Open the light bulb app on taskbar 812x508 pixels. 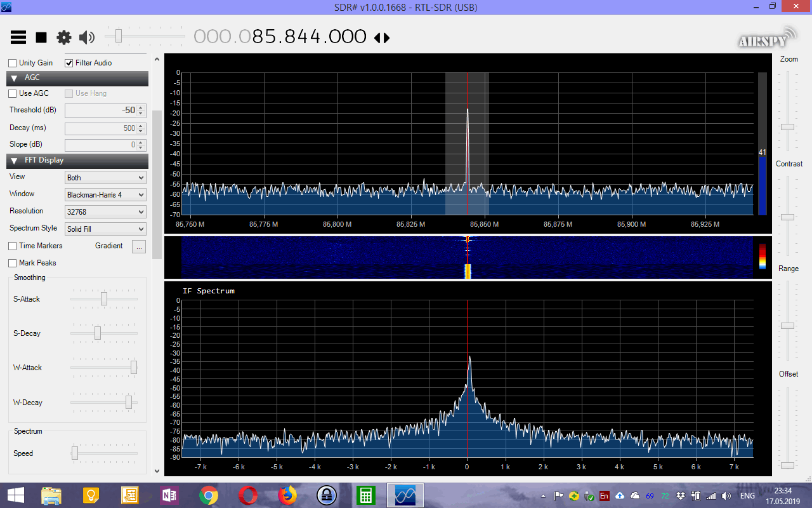pyautogui.click(x=91, y=495)
